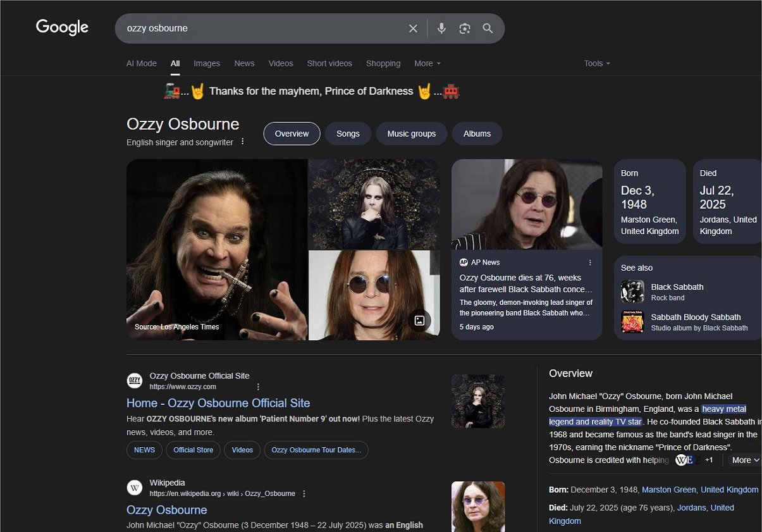This screenshot has height=532, width=762.
Task: Click thumbnail beside the Official Site result
Action: point(478,401)
